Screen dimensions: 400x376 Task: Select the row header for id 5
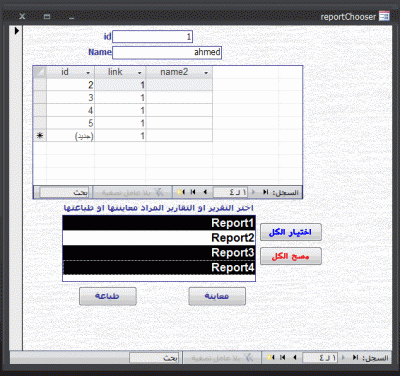tap(40, 123)
